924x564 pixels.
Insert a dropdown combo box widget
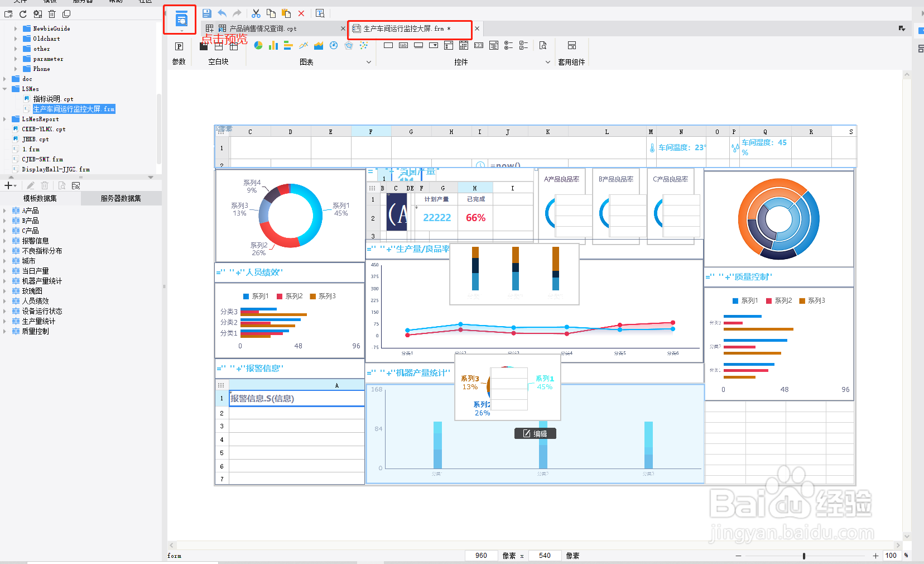pos(434,45)
